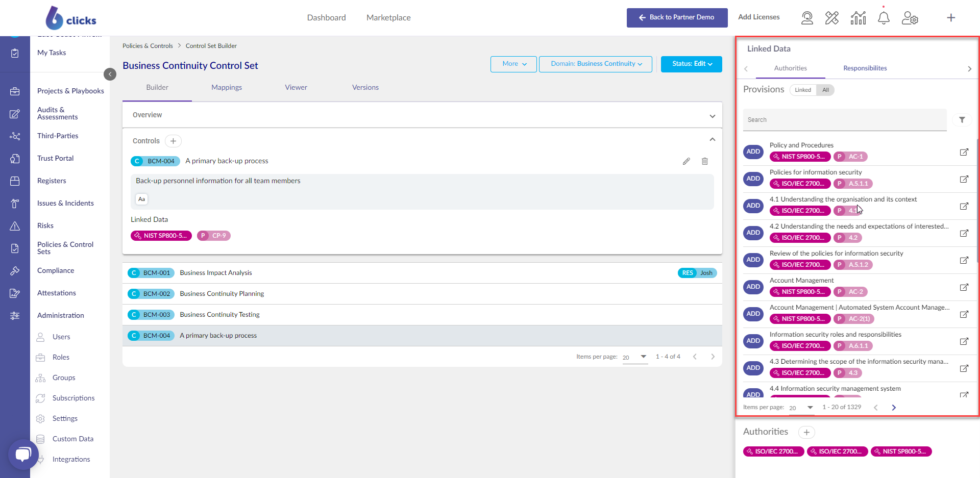Open the notifications bell
The width and height of the screenshot is (980, 478).
click(x=884, y=18)
